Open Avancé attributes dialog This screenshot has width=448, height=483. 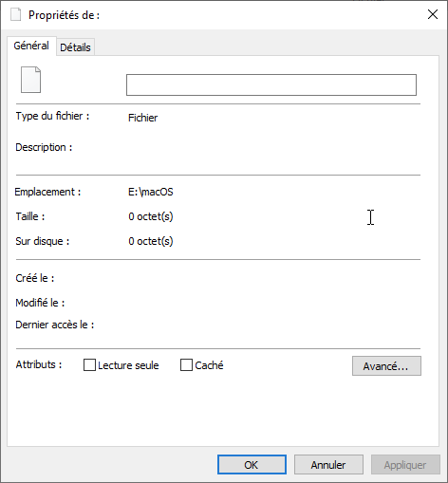(386, 366)
